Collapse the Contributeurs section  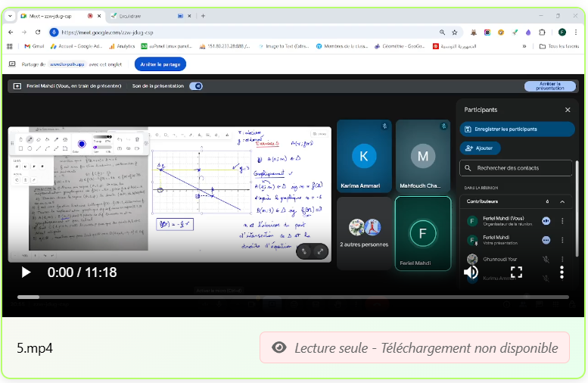tap(562, 202)
